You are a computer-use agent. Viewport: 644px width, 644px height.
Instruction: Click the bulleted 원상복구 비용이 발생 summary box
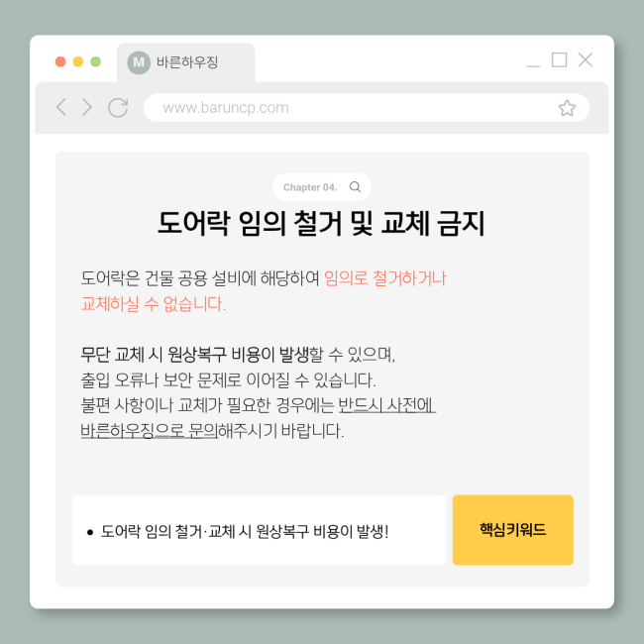259,530
